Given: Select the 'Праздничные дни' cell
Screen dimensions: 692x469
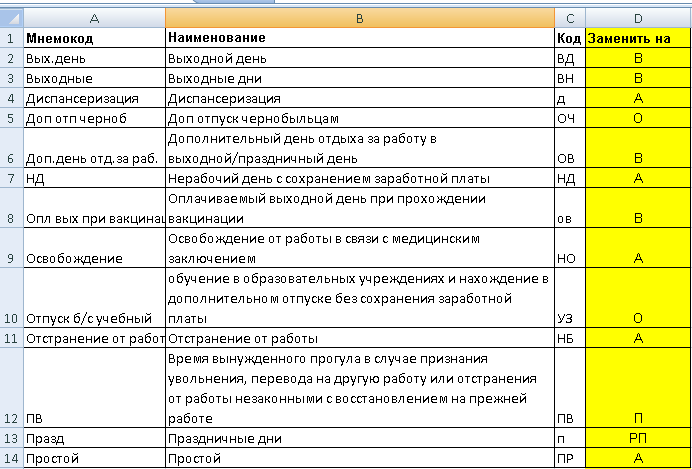Looking at the screenshot, I should click(x=360, y=438).
